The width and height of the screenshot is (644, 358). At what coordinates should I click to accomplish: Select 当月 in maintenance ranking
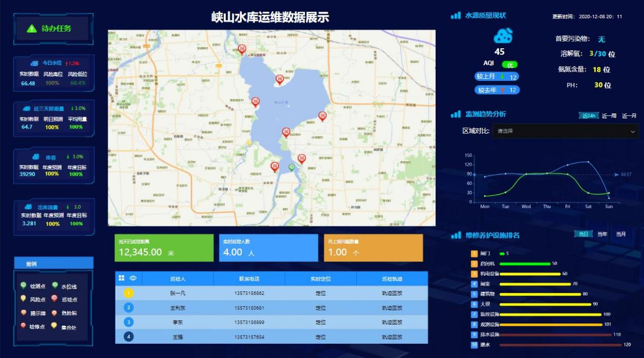(x=621, y=234)
